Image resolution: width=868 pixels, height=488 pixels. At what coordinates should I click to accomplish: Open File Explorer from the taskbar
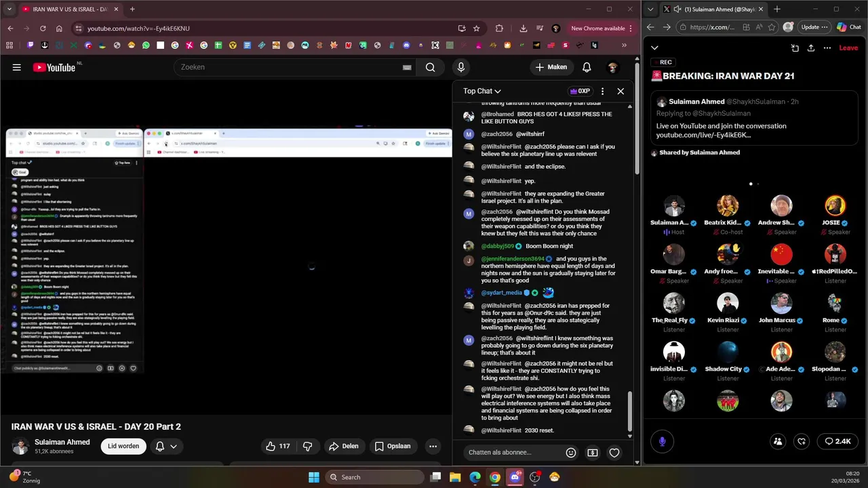click(456, 477)
